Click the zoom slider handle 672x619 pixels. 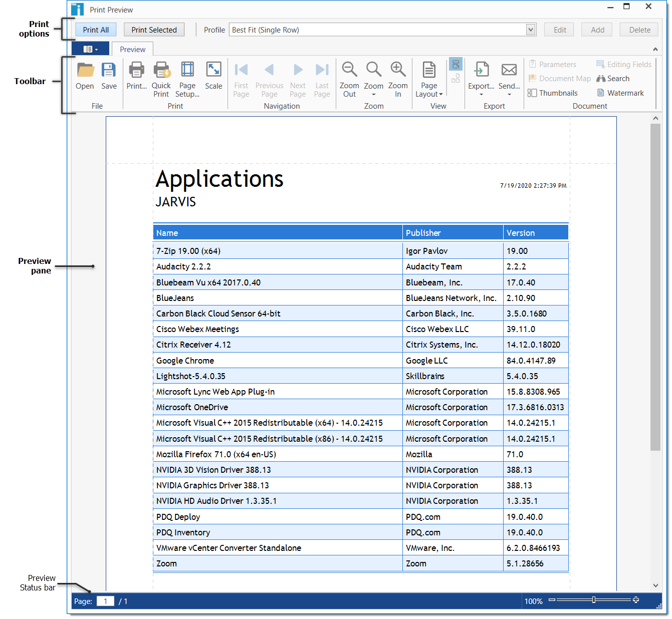point(594,600)
